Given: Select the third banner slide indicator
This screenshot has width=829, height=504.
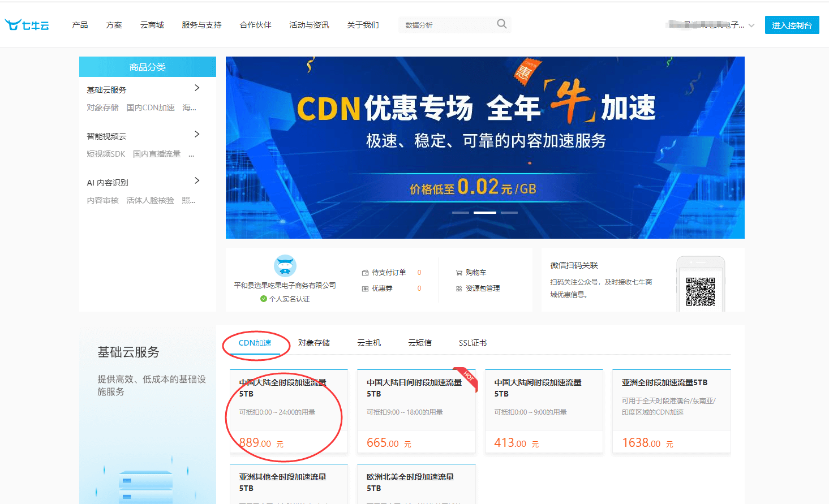Looking at the screenshot, I should [509, 213].
